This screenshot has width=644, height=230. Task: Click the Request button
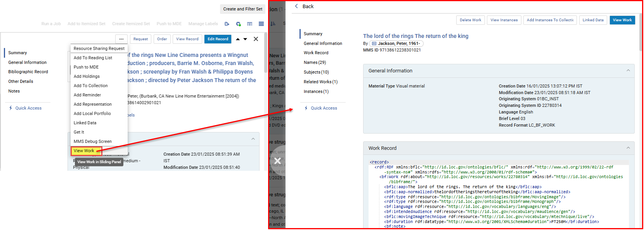point(140,39)
